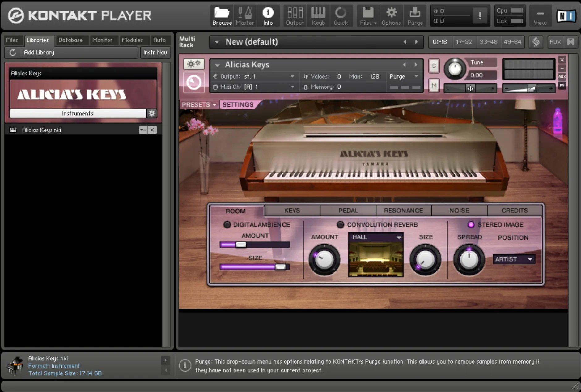
Task: Toggle instrument header aux button
Action: point(562,76)
